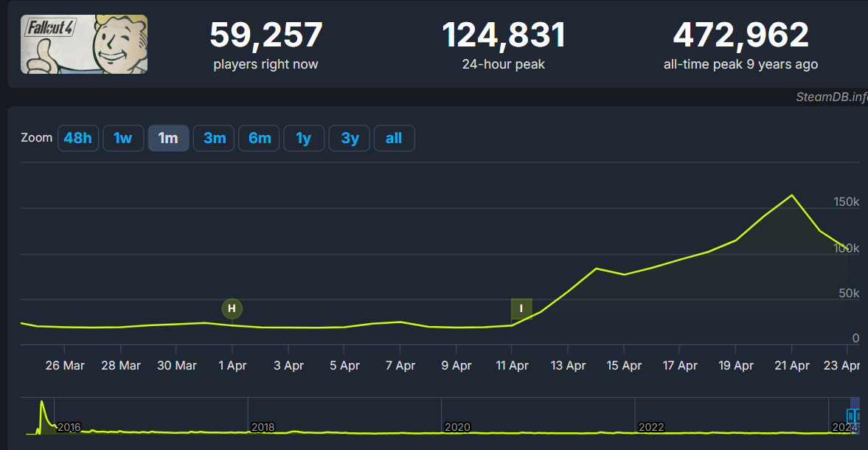Click the 124,831 24-hour peak figure

click(x=503, y=35)
